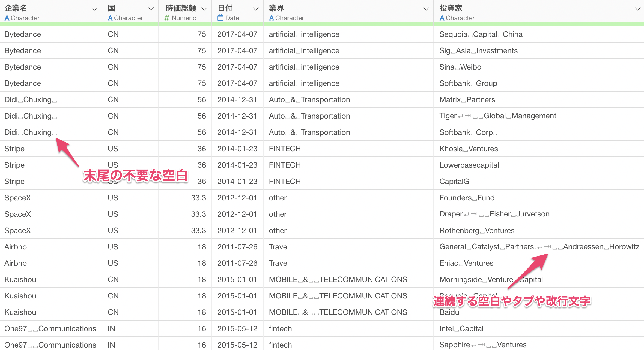Select the 投資家 column header title

pos(451,8)
